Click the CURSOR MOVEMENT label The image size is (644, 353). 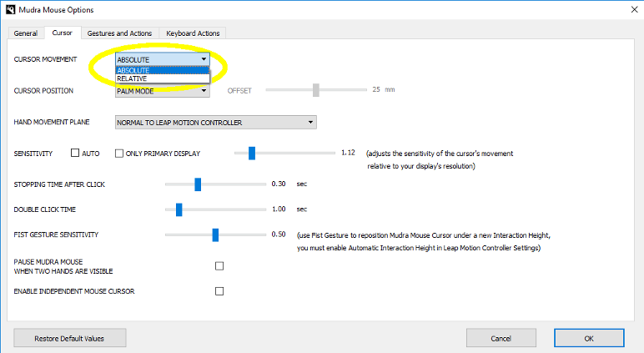coord(45,59)
